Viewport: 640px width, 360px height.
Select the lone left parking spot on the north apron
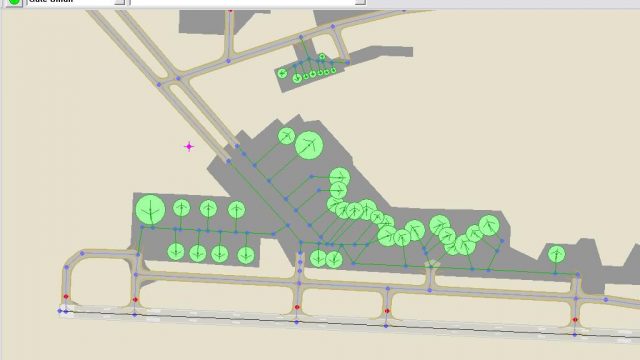click(282, 73)
